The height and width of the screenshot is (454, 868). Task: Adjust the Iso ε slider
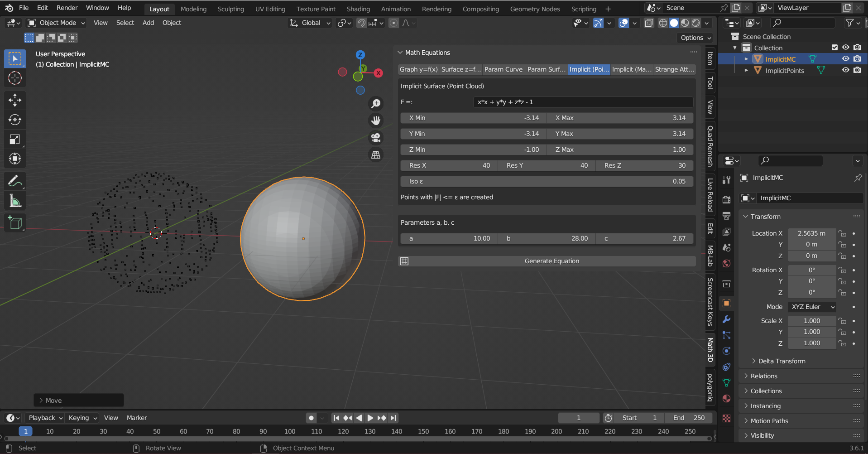(x=547, y=181)
